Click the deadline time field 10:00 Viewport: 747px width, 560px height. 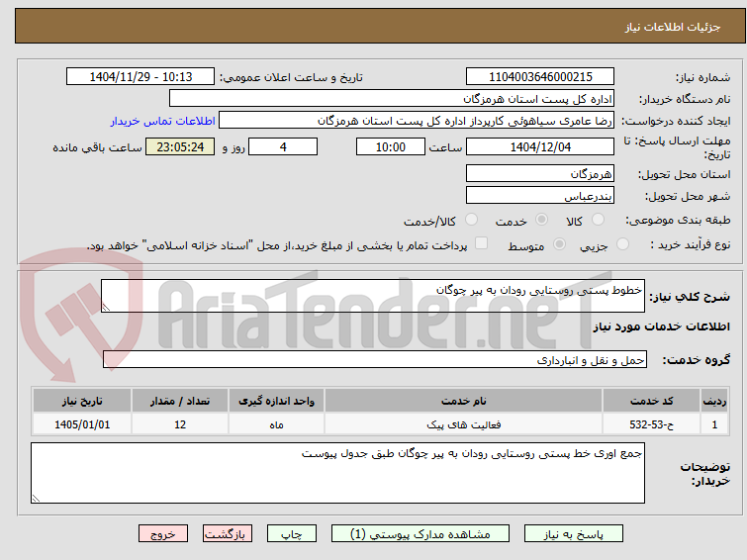pos(390,146)
